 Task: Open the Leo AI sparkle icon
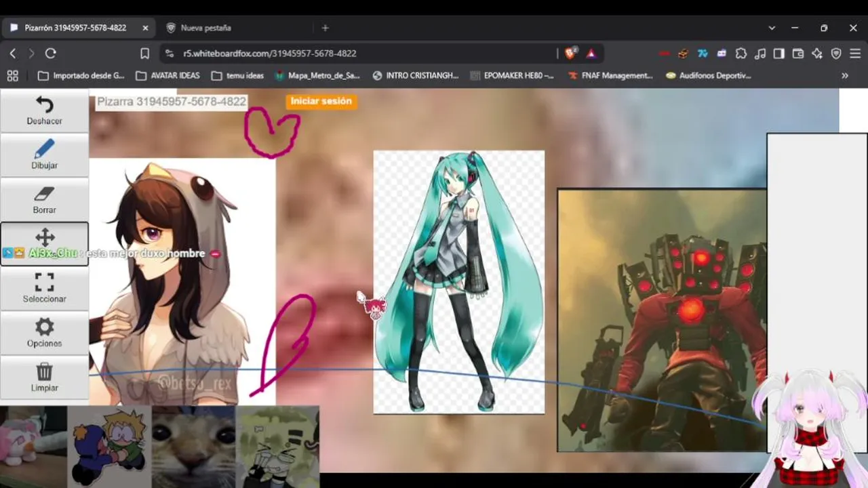(817, 53)
